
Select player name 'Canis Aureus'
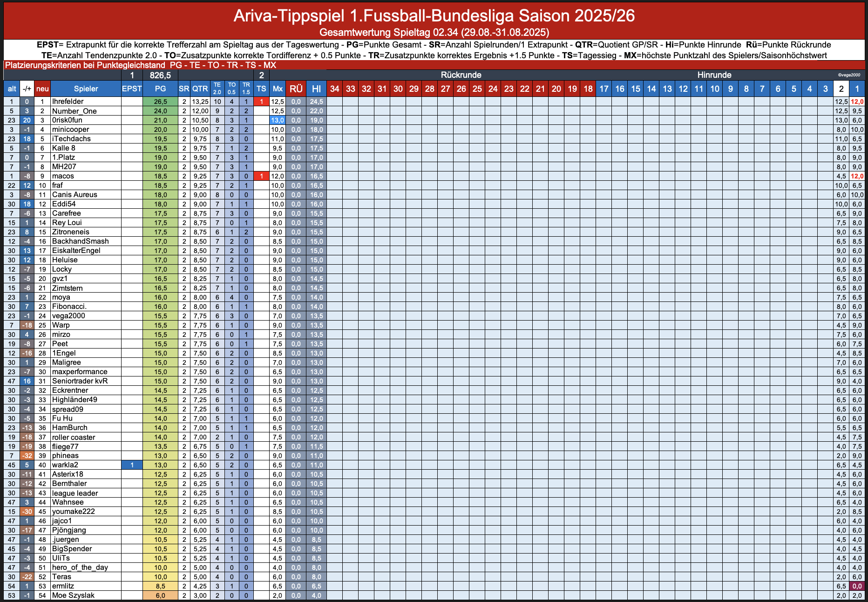pos(75,195)
